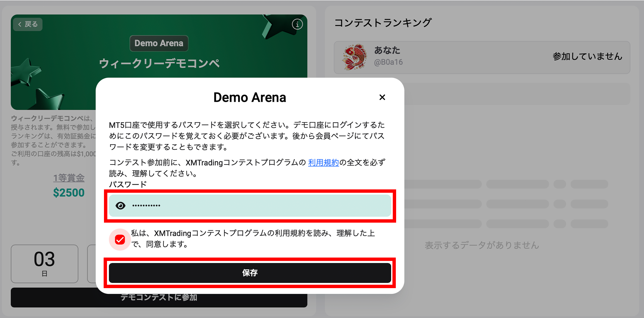Open the info icon on banner
Screen dimensions: 644x318
coord(297,24)
